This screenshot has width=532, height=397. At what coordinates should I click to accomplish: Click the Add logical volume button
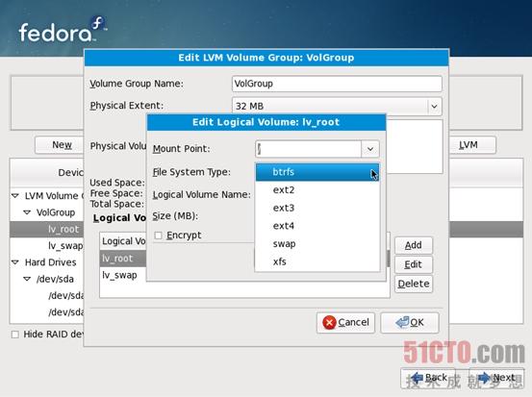point(414,245)
